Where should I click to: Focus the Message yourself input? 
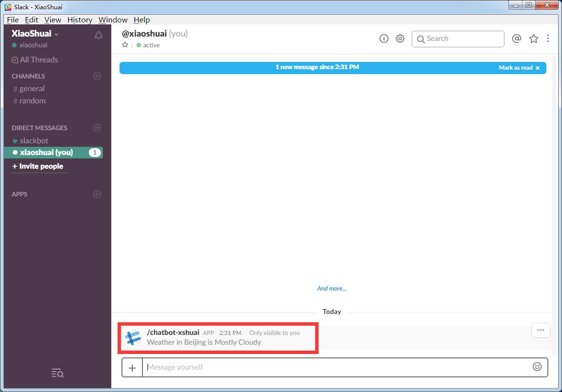coord(337,367)
